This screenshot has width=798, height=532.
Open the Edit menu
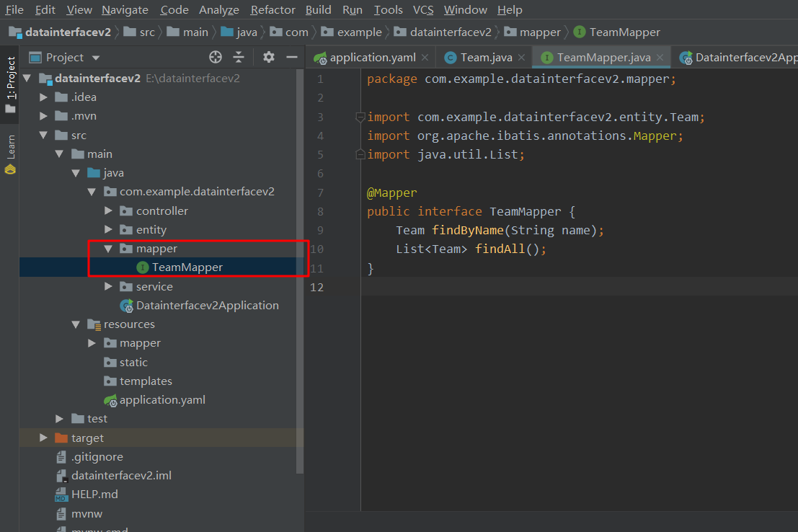pos(45,9)
